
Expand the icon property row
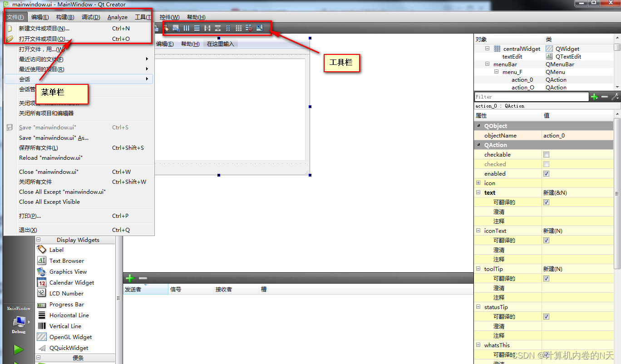[x=478, y=183]
